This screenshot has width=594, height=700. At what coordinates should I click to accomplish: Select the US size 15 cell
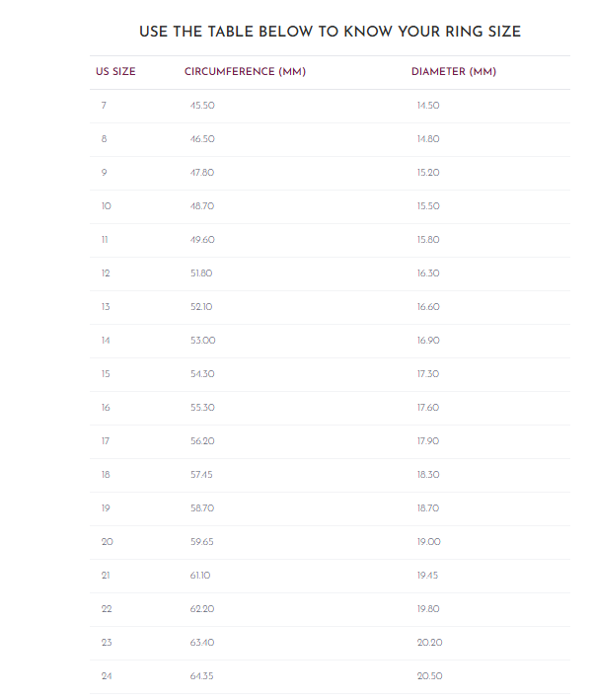(x=106, y=374)
